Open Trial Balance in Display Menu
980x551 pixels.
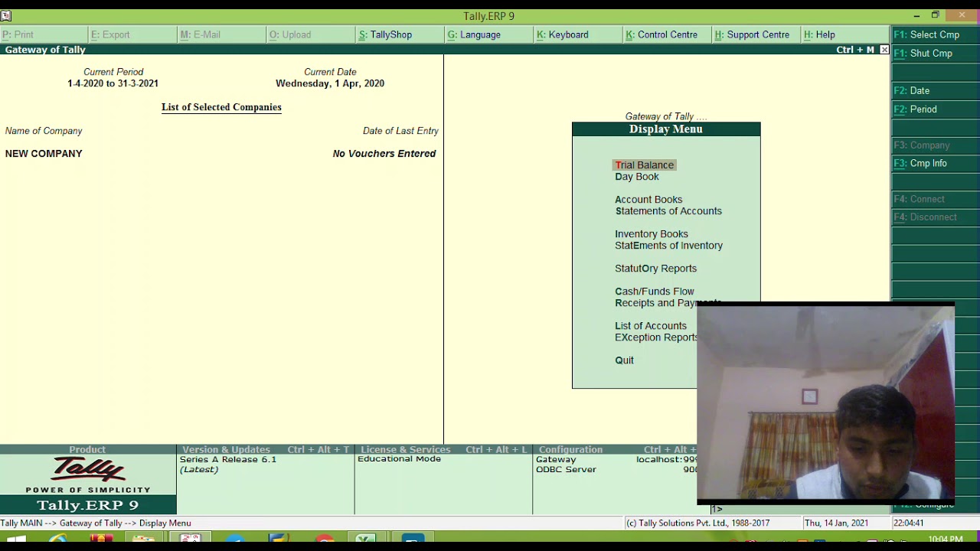pyautogui.click(x=644, y=165)
